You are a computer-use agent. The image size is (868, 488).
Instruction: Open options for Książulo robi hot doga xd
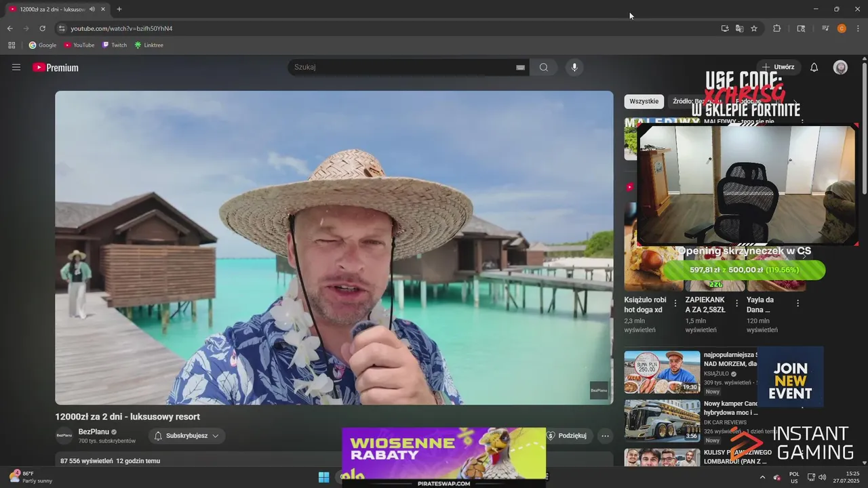[x=675, y=304]
